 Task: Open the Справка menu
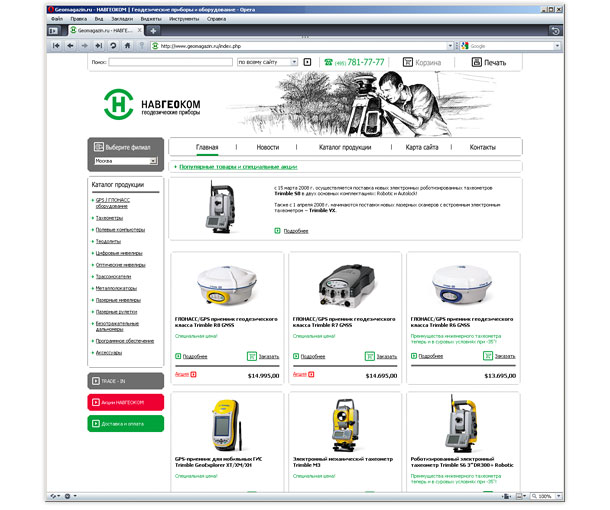point(216,19)
